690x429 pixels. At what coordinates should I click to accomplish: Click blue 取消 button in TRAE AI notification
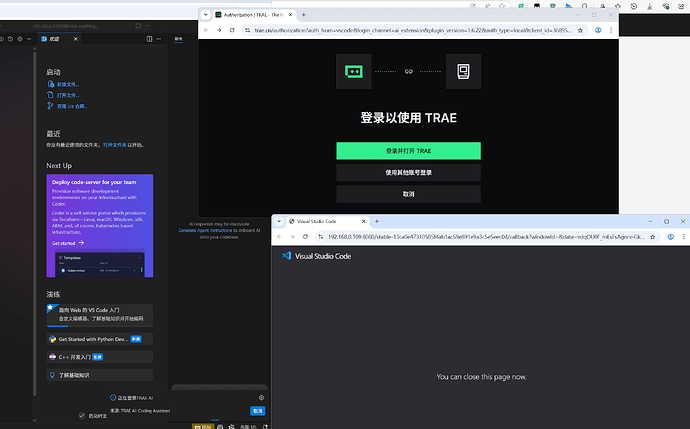coord(257,411)
